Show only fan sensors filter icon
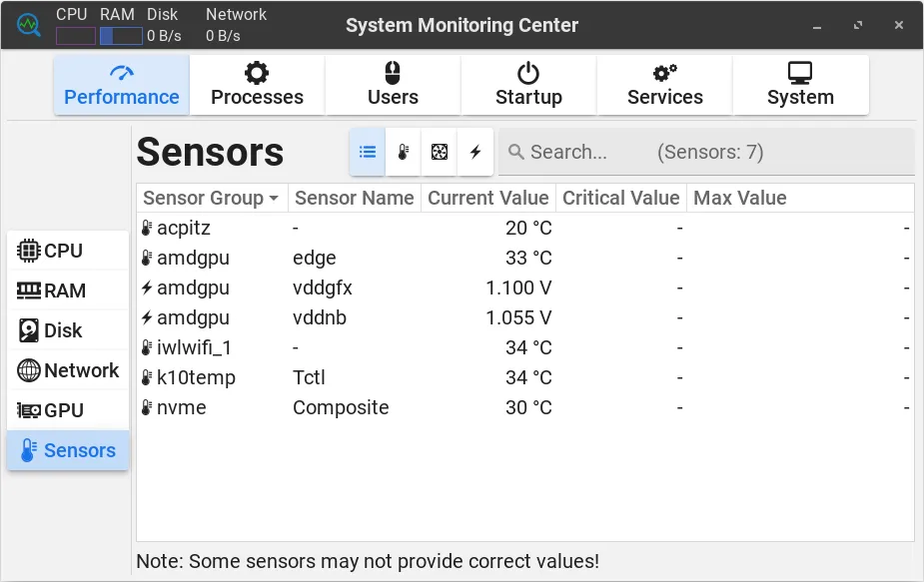Image resolution: width=924 pixels, height=582 pixels. 439,152
